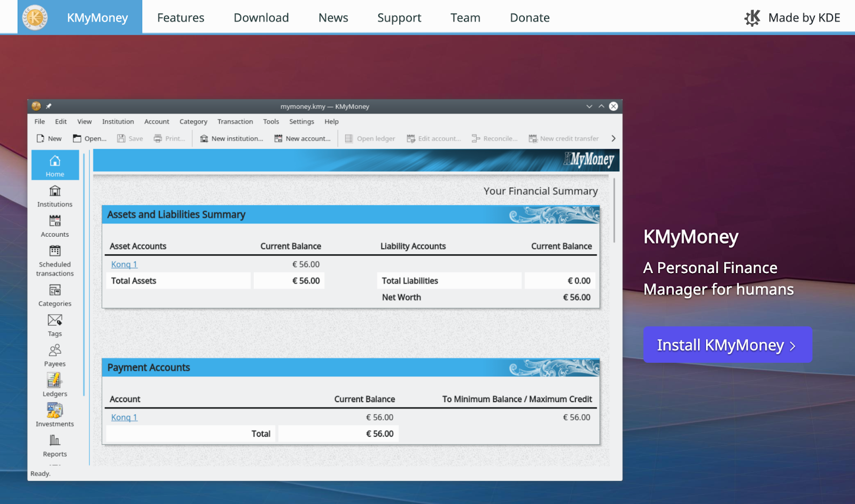Go to the KMyMoney home tab
The height and width of the screenshot is (504, 855).
(x=80, y=17)
